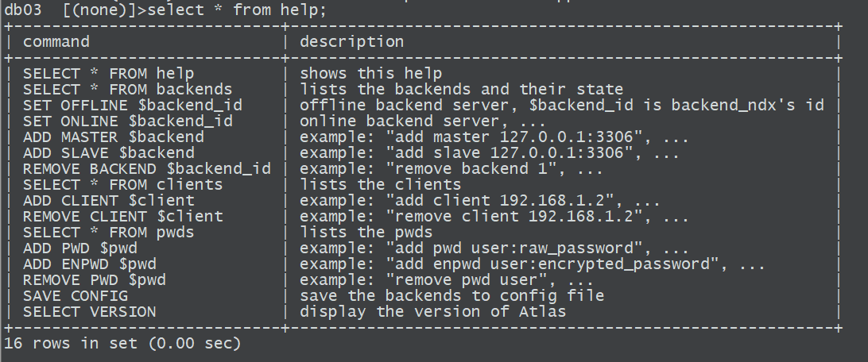Click the 'ADD CLIENT $client' entry
Image resolution: width=868 pixels, height=362 pixels.
108,200
